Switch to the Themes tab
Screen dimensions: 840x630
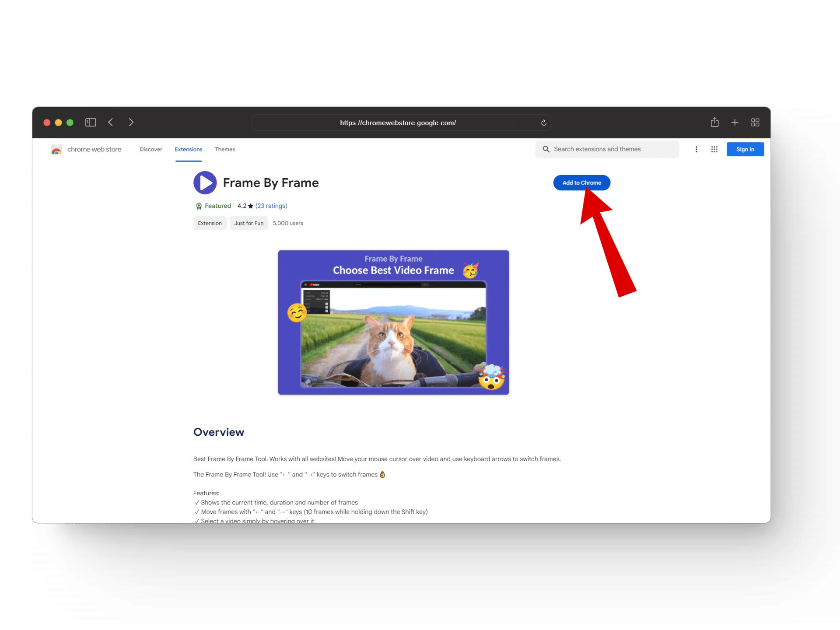225,150
